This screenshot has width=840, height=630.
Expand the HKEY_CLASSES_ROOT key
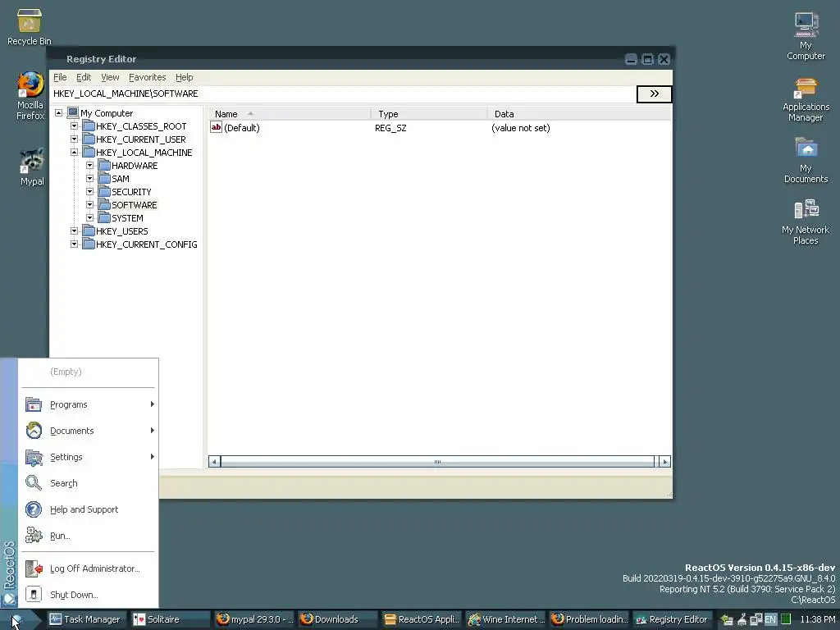point(75,126)
